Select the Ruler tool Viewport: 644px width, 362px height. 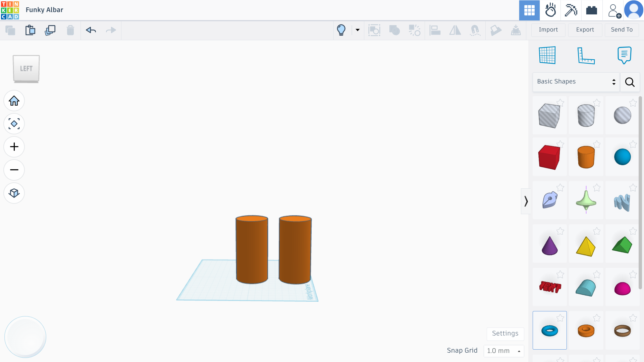[586, 55]
